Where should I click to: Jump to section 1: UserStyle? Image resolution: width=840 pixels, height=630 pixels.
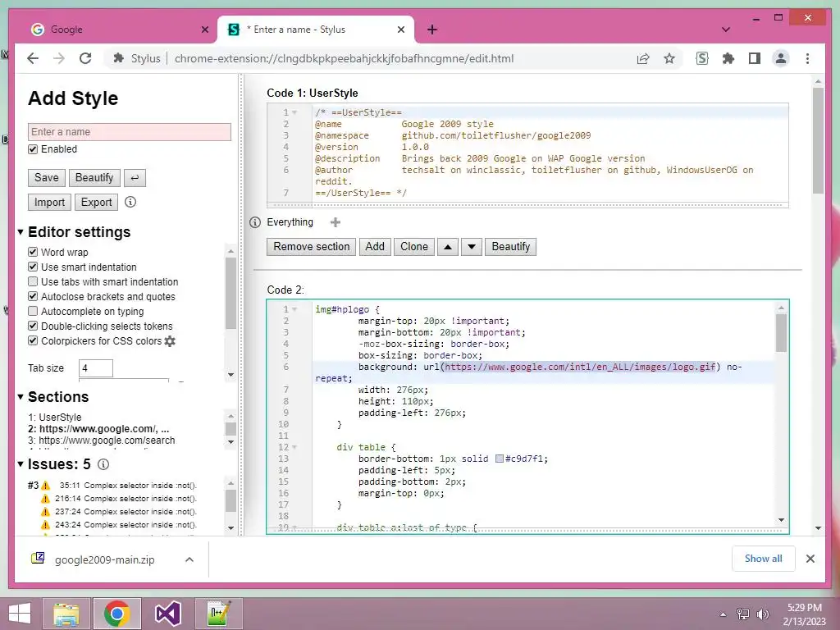coord(55,418)
